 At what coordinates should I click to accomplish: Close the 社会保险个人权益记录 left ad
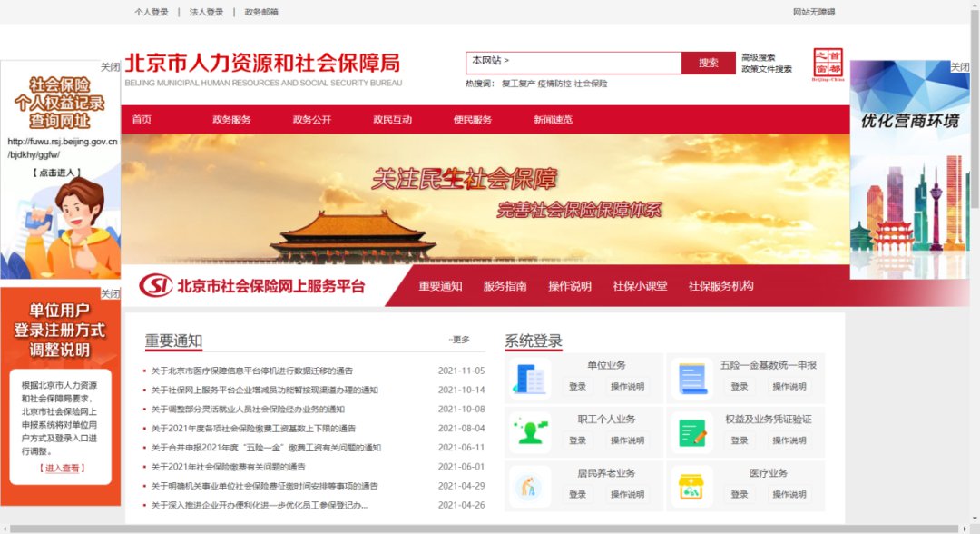click(110, 67)
